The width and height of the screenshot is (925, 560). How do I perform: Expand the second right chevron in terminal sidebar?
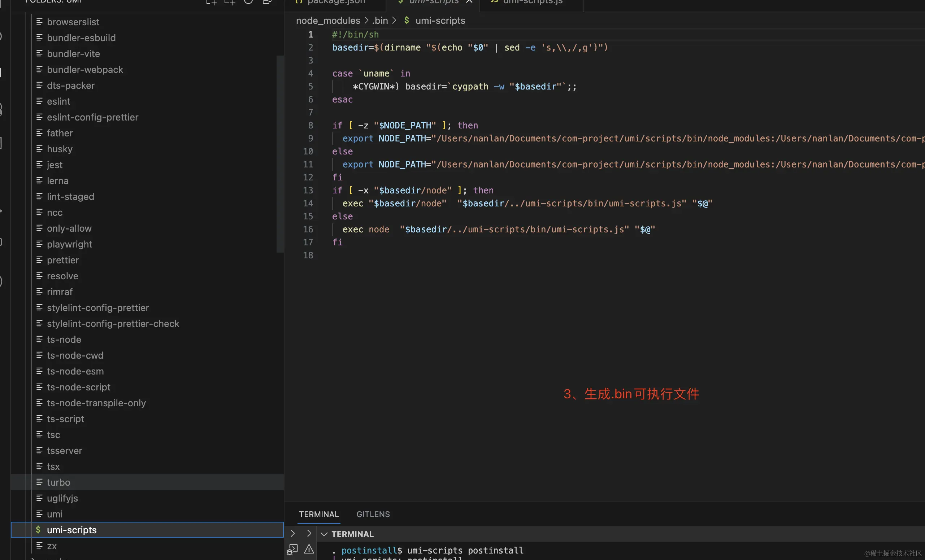pos(309,533)
